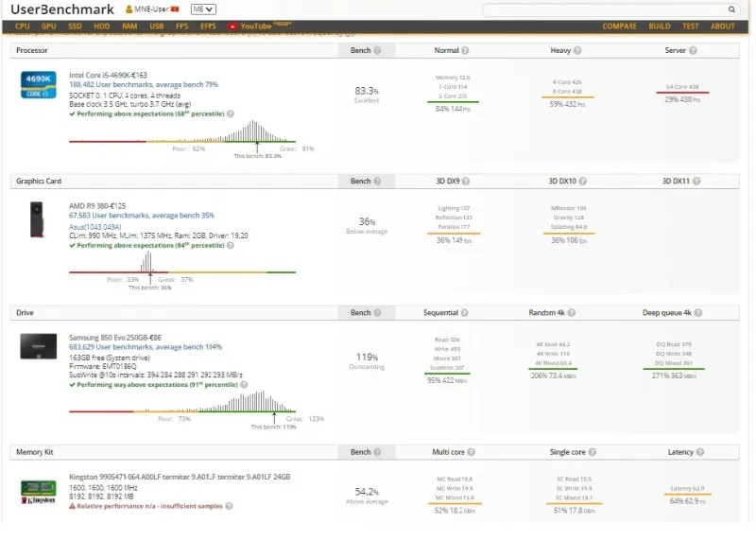The image size is (756, 541).
Task: Click the Kingston memory kit thumbnail
Action: click(x=38, y=492)
